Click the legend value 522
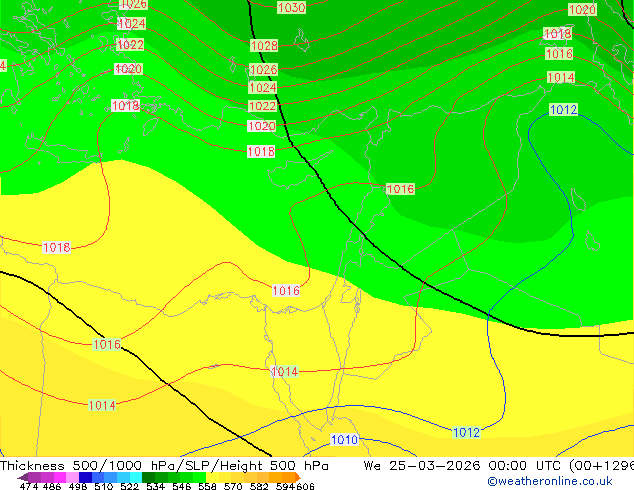 point(129,486)
